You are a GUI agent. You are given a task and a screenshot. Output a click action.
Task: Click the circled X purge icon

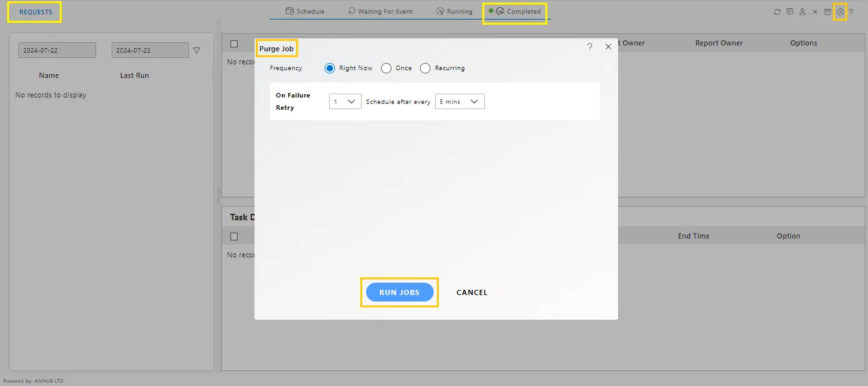pyautogui.click(x=840, y=12)
